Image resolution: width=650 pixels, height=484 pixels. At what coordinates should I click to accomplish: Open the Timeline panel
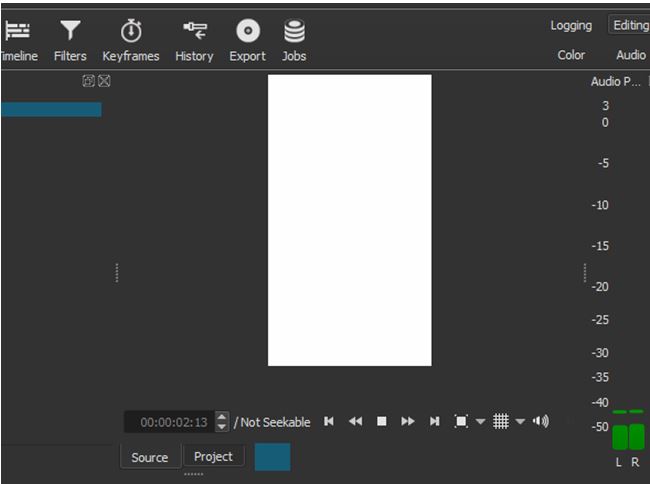coord(18,41)
